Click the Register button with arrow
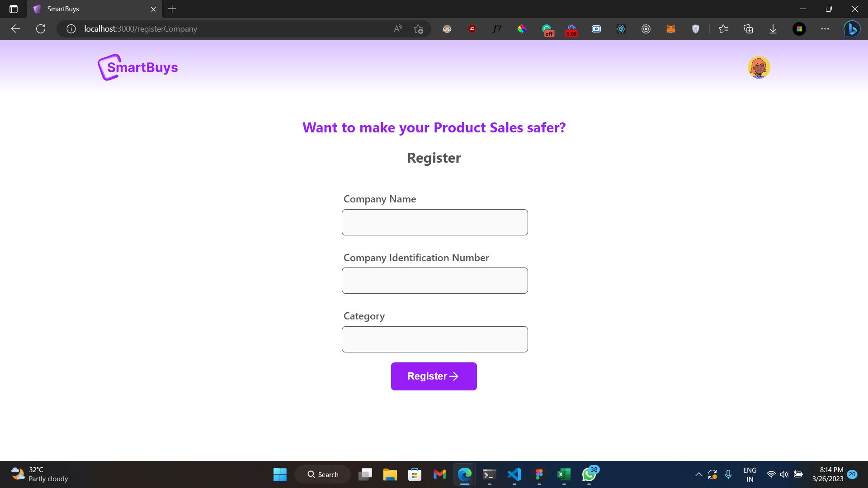 point(434,376)
